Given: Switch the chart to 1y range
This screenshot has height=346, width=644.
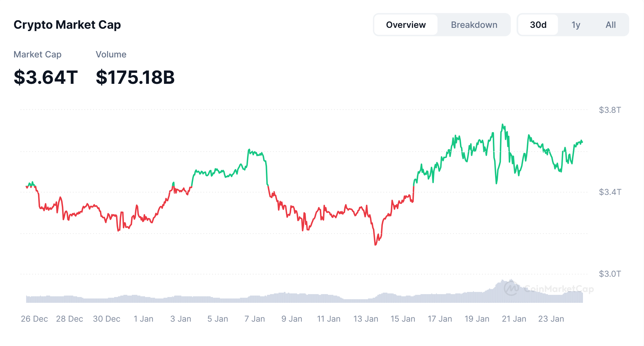Looking at the screenshot, I should [x=576, y=25].
